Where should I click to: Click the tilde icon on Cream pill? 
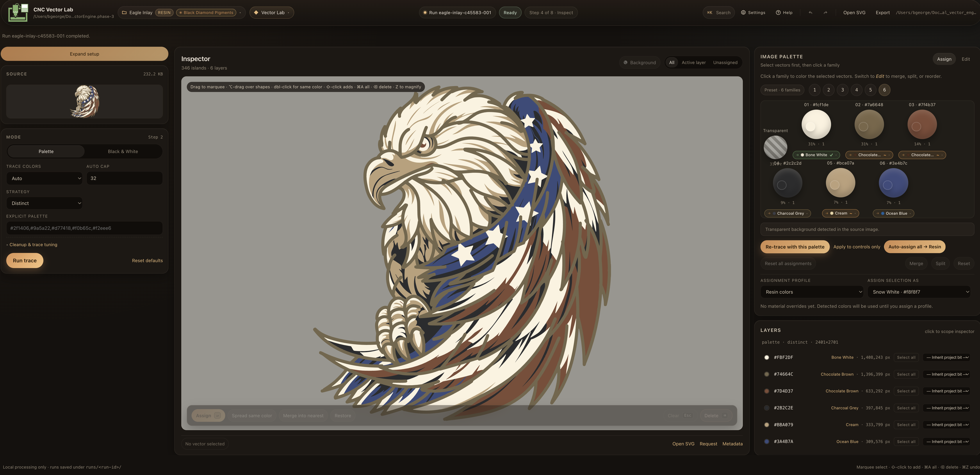click(x=851, y=214)
